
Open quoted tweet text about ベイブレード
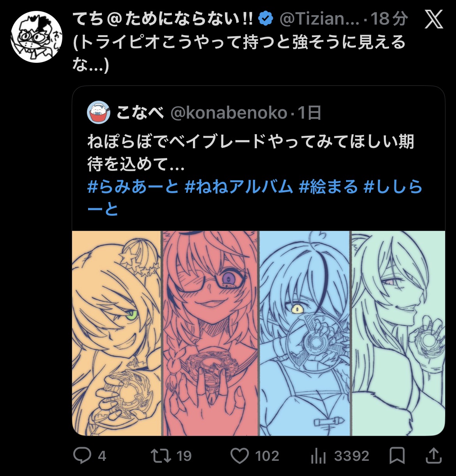tap(251, 153)
